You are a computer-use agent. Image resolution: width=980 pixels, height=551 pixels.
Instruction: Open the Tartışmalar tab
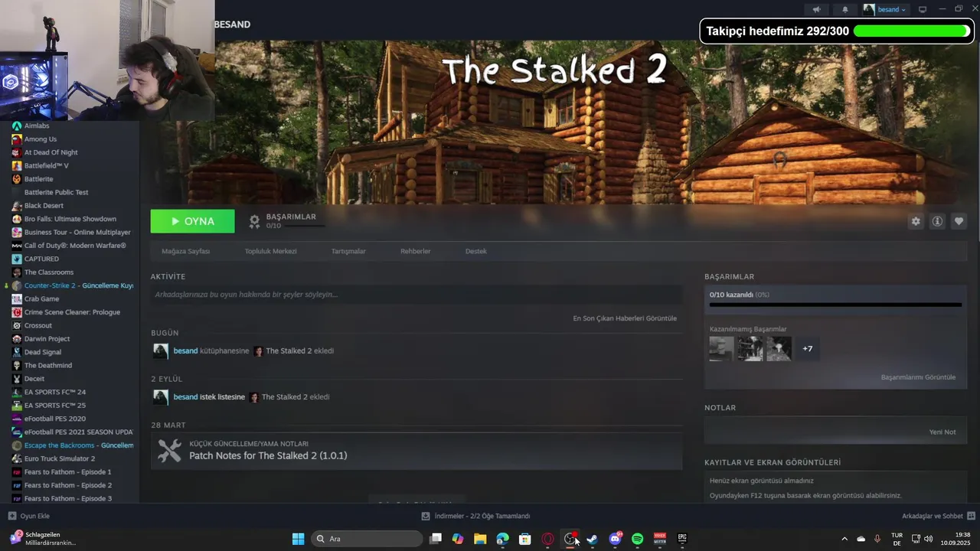coord(348,251)
